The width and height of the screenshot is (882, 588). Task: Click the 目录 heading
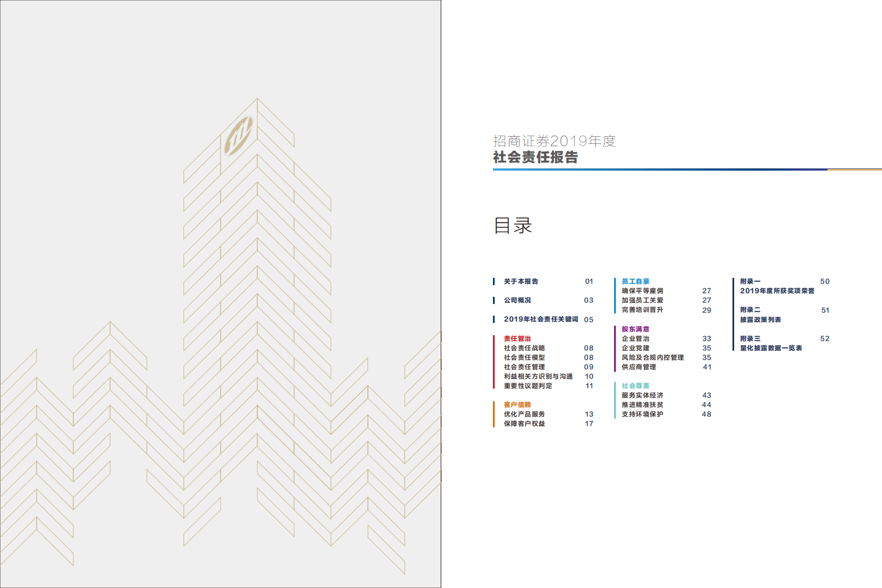[x=513, y=226]
